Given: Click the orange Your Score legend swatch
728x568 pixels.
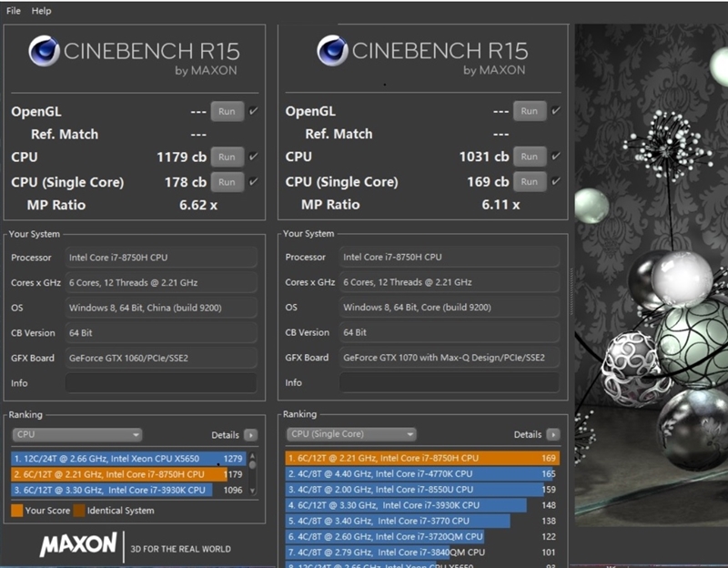Looking at the screenshot, I should tap(17, 511).
